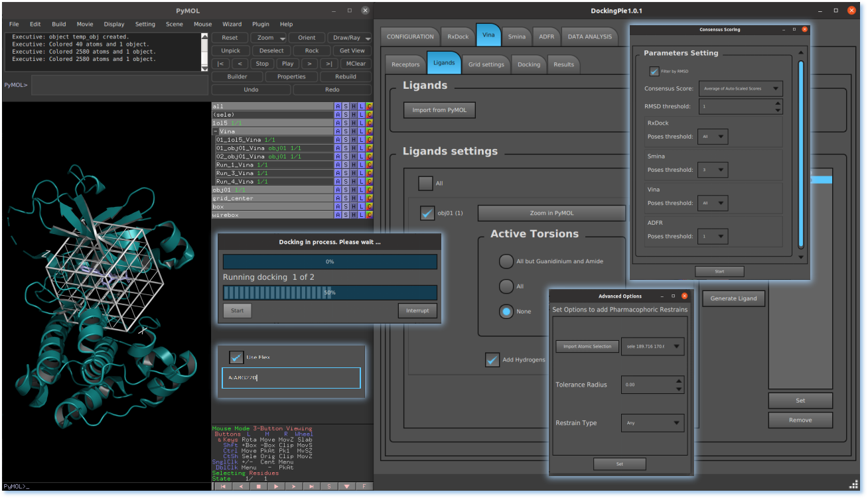The width and height of the screenshot is (868, 498).
Task: Open RxDock Poses threshold dropdown
Action: [713, 137]
